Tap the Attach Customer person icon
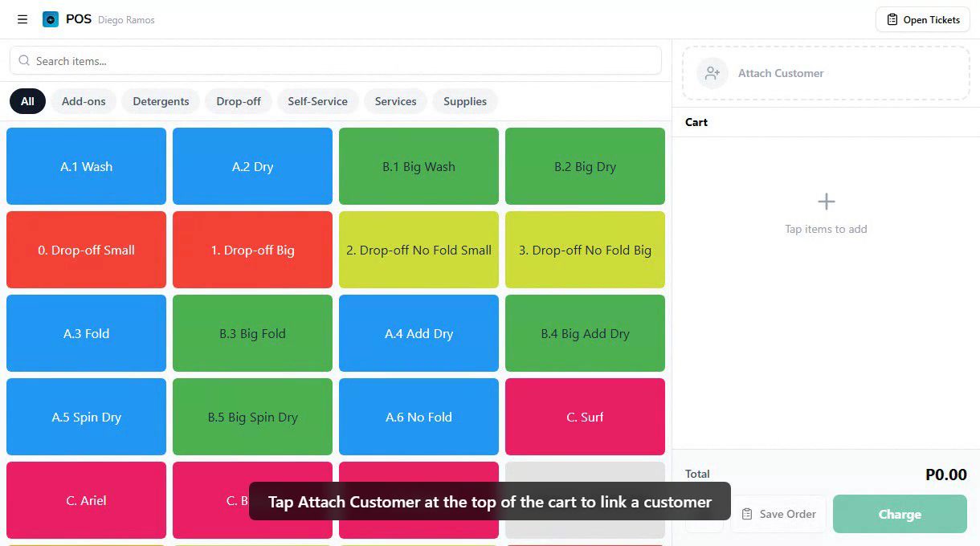The image size is (980, 546). click(711, 72)
